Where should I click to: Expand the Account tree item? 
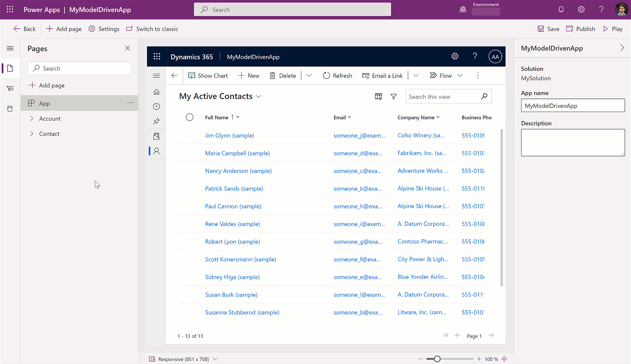[32, 118]
